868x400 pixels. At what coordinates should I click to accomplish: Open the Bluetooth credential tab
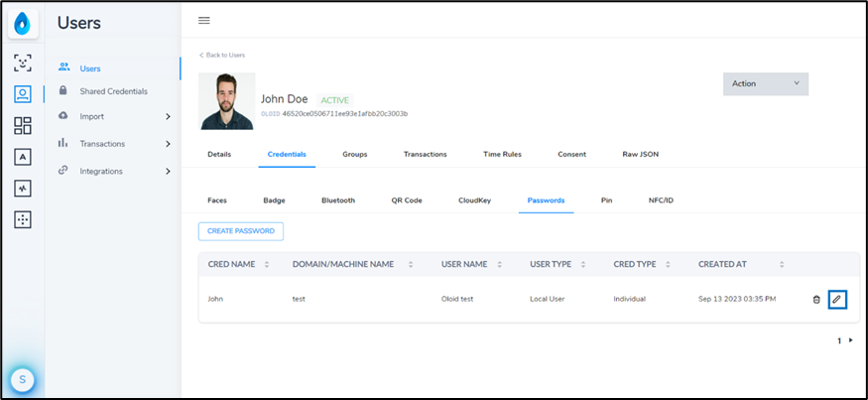point(338,200)
